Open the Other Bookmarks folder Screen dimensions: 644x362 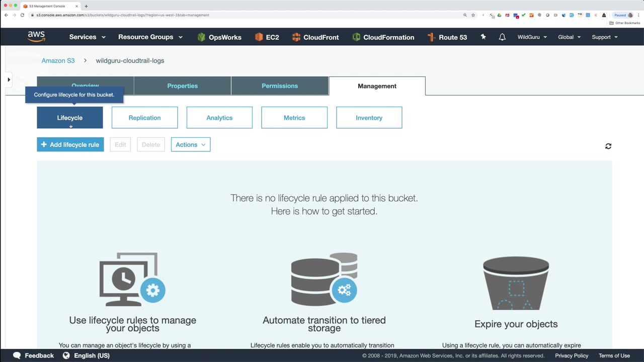(625, 23)
